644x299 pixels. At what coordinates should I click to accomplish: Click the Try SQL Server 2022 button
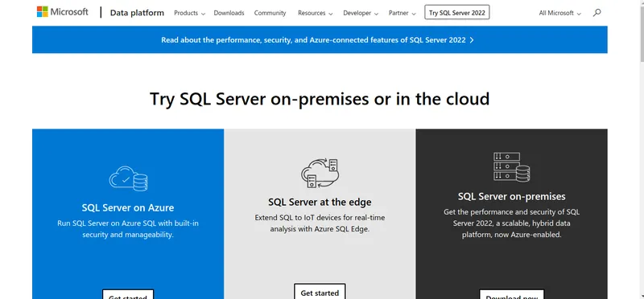coord(456,13)
